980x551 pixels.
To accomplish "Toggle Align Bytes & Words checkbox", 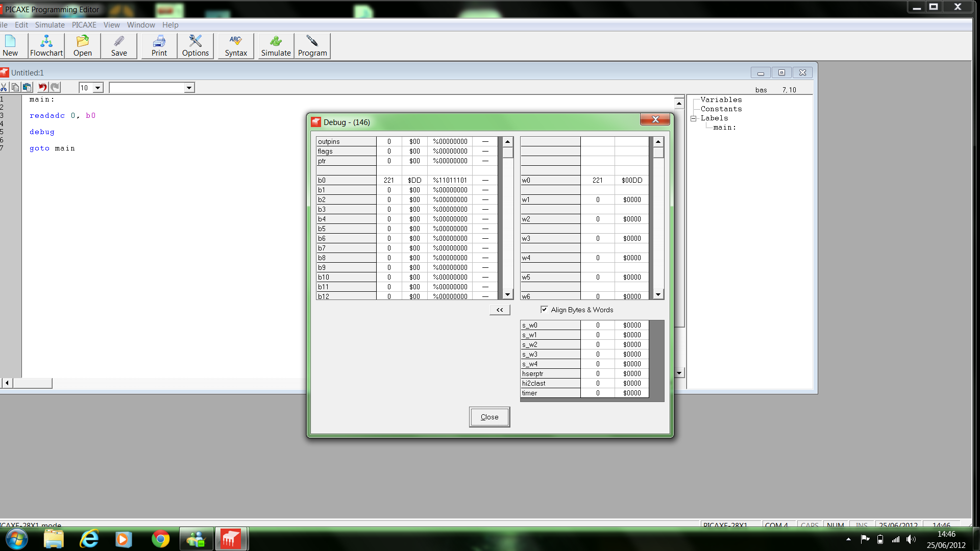I will click(x=544, y=310).
